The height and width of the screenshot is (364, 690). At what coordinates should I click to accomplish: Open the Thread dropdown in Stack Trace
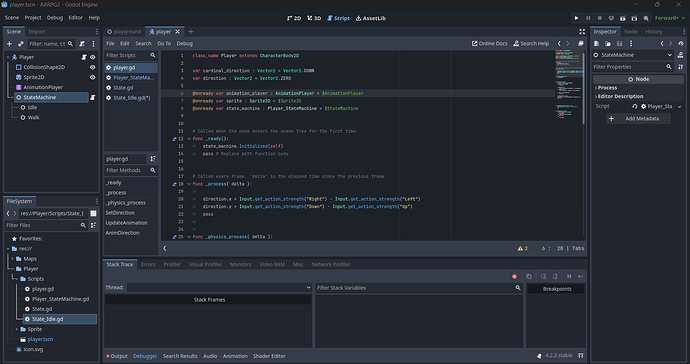[x=219, y=287]
